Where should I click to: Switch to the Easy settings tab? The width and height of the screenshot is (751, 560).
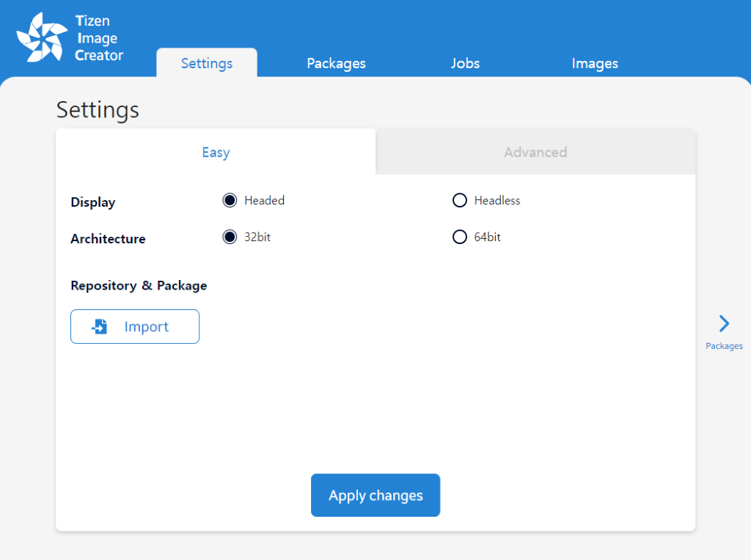coord(215,152)
